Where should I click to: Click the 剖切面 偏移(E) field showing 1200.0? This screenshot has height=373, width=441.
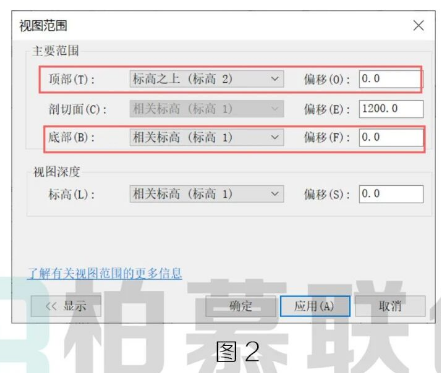391,109
